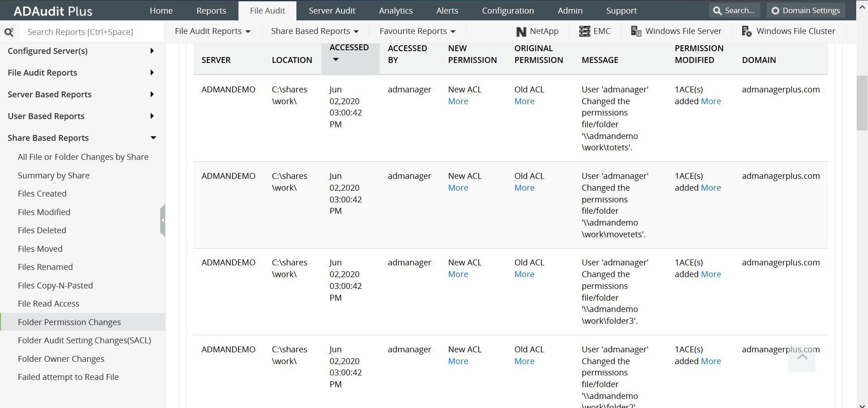Collapse the Share Based Reports section
The height and width of the screenshot is (408, 868).
153,138
